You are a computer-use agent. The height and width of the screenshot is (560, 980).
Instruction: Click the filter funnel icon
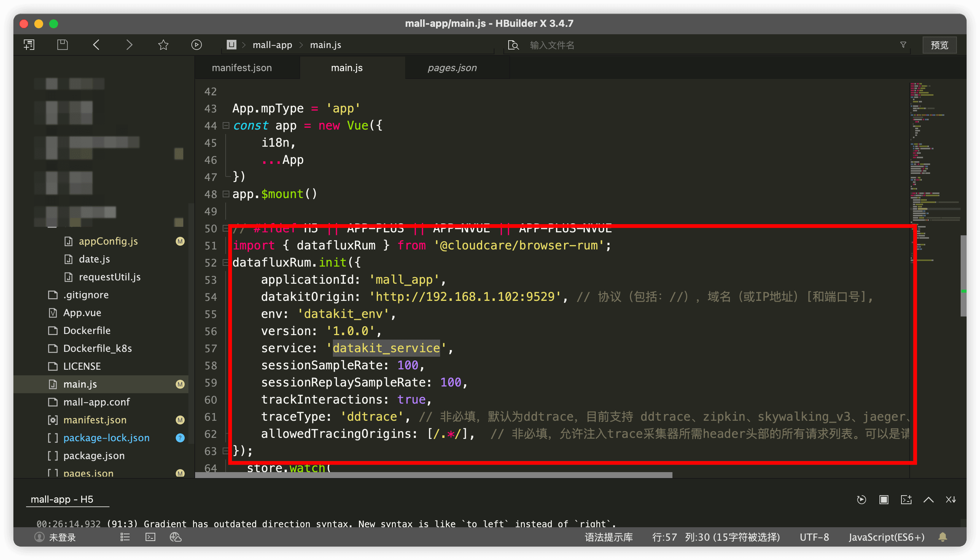[903, 45]
